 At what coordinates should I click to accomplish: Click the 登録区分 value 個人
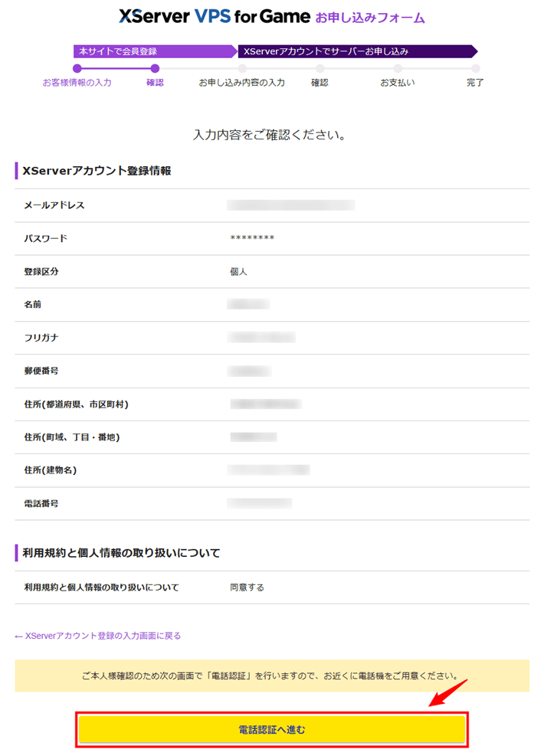239,272
